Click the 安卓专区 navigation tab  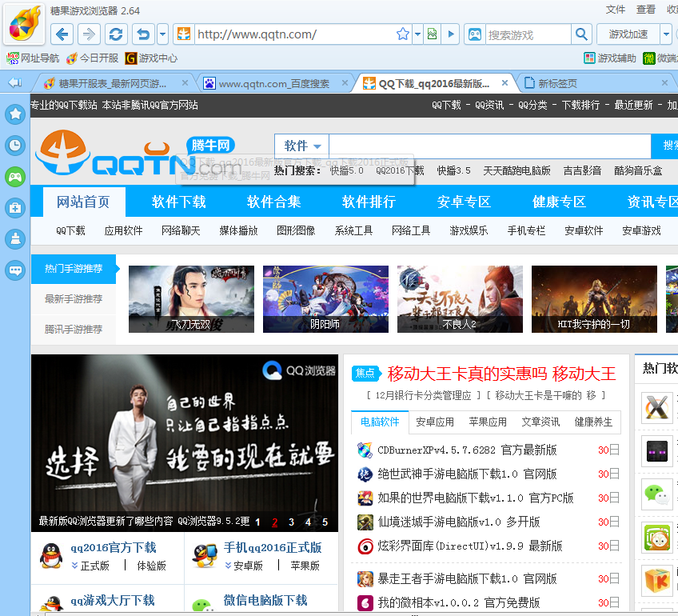coord(464,202)
